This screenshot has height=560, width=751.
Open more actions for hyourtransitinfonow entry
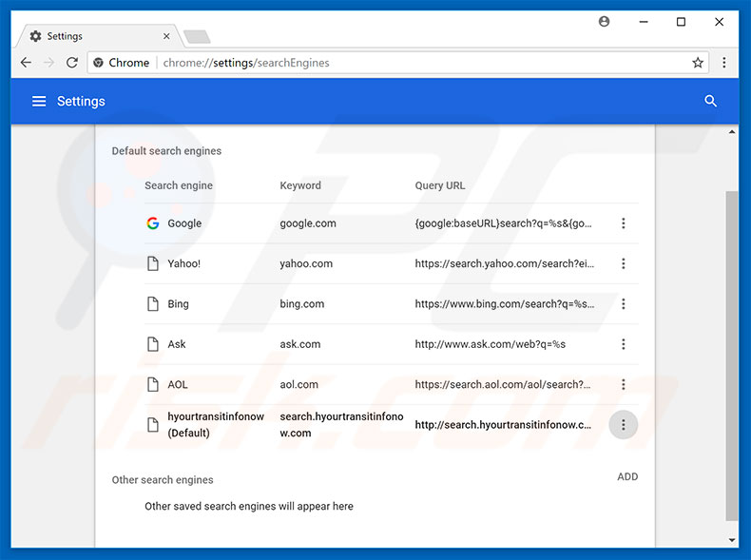coord(624,425)
